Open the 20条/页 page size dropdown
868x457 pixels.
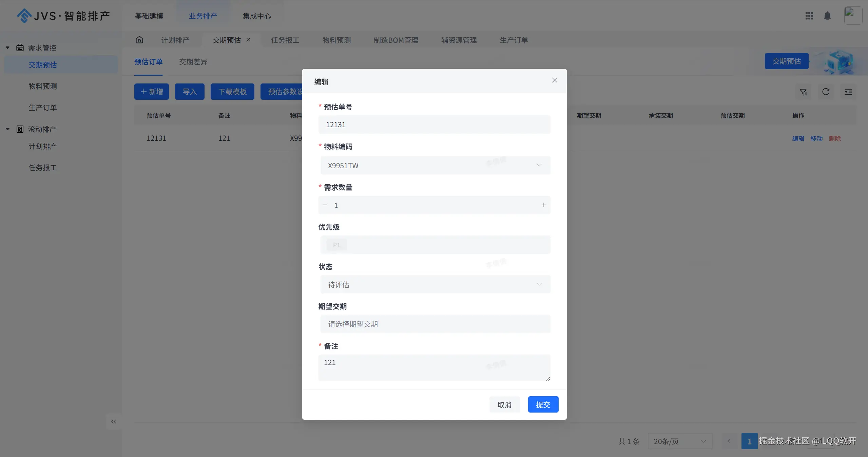[x=679, y=441]
